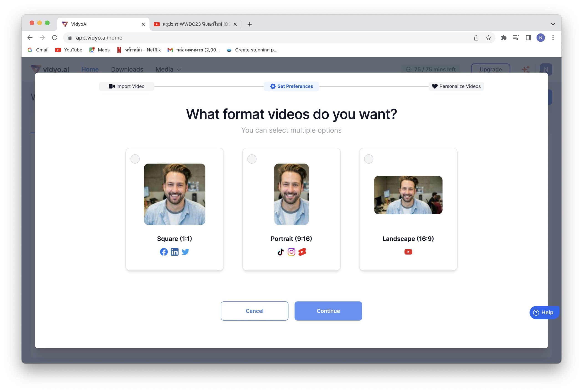Select the Landscape (16:9) format option
This screenshot has height=392, width=583.
click(368, 159)
